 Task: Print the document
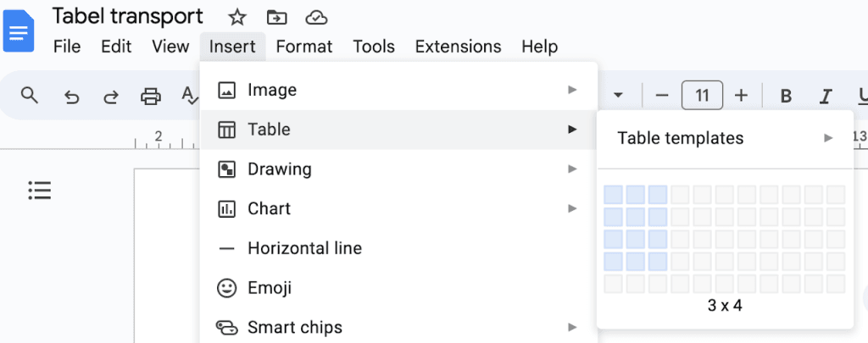pyautogui.click(x=151, y=96)
